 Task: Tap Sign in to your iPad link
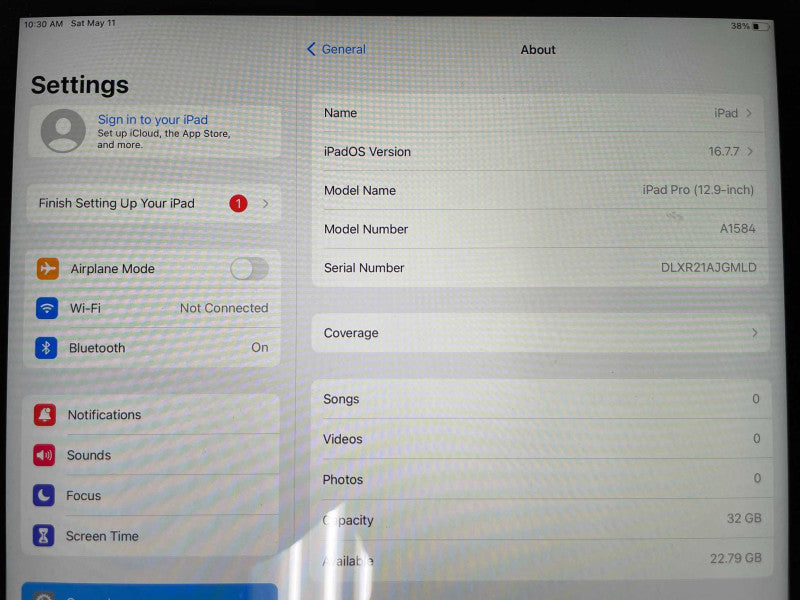153,119
